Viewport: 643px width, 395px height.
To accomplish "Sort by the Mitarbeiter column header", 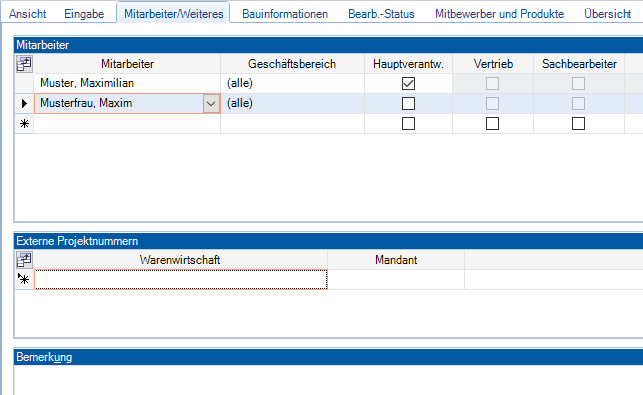I will tap(127, 64).
